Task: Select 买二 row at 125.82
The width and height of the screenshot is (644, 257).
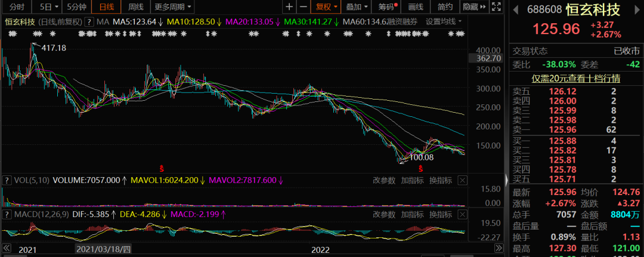Action: point(576,150)
